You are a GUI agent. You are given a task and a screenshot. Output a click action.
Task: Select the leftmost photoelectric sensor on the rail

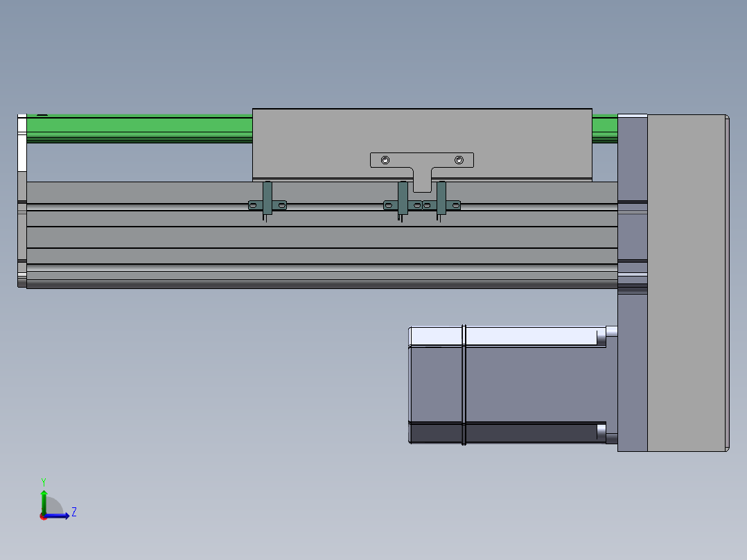click(x=267, y=202)
